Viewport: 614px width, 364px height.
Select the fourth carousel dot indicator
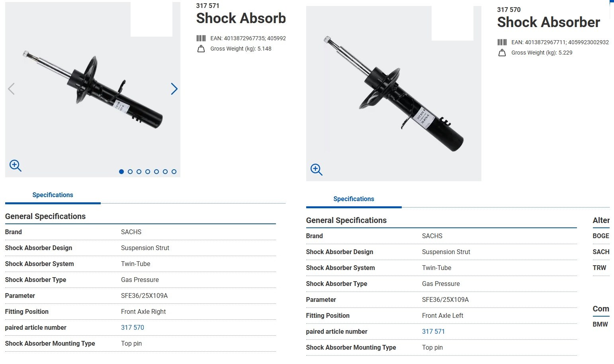pos(148,172)
